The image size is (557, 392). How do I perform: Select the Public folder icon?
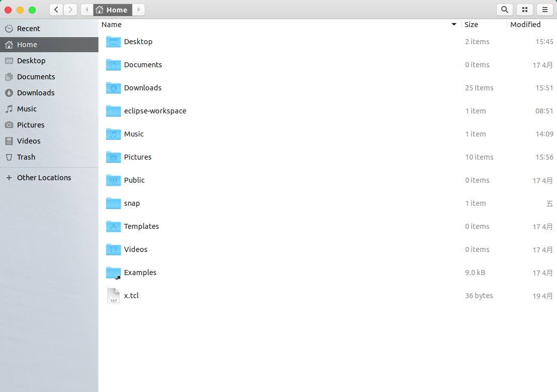(x=114, y=180)
